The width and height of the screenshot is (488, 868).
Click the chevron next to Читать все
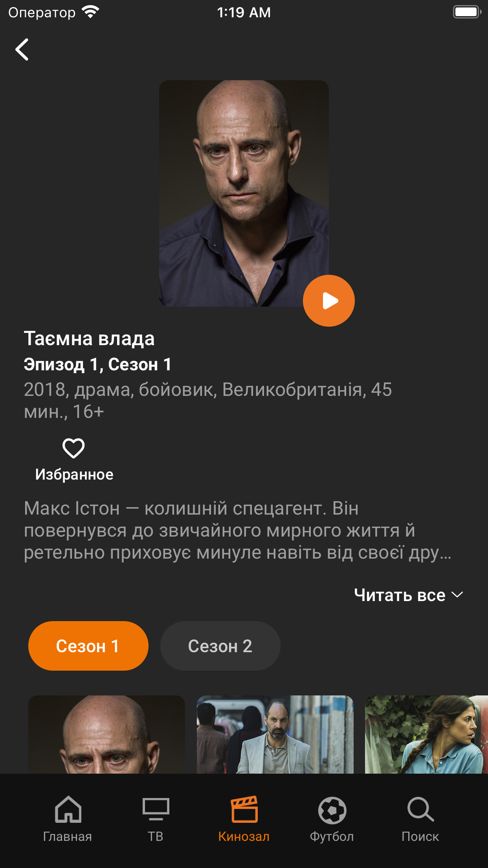tap(457, 595)
